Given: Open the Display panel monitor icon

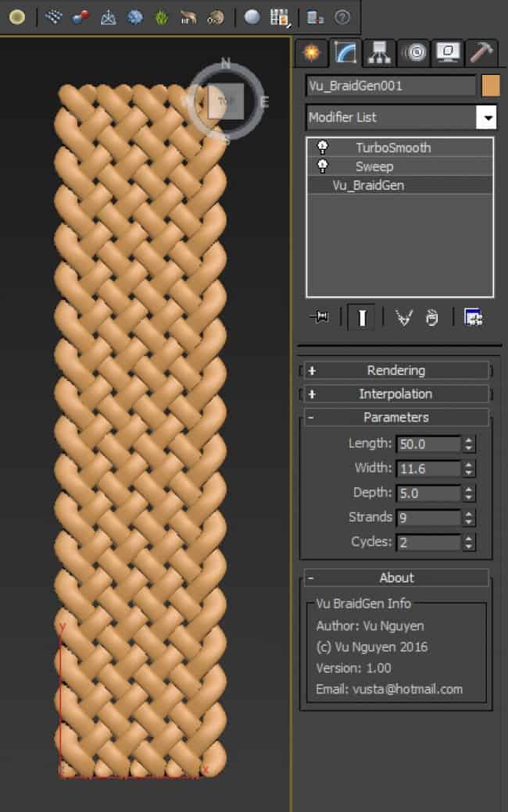Looking at the screenshot, I should 449,52.
